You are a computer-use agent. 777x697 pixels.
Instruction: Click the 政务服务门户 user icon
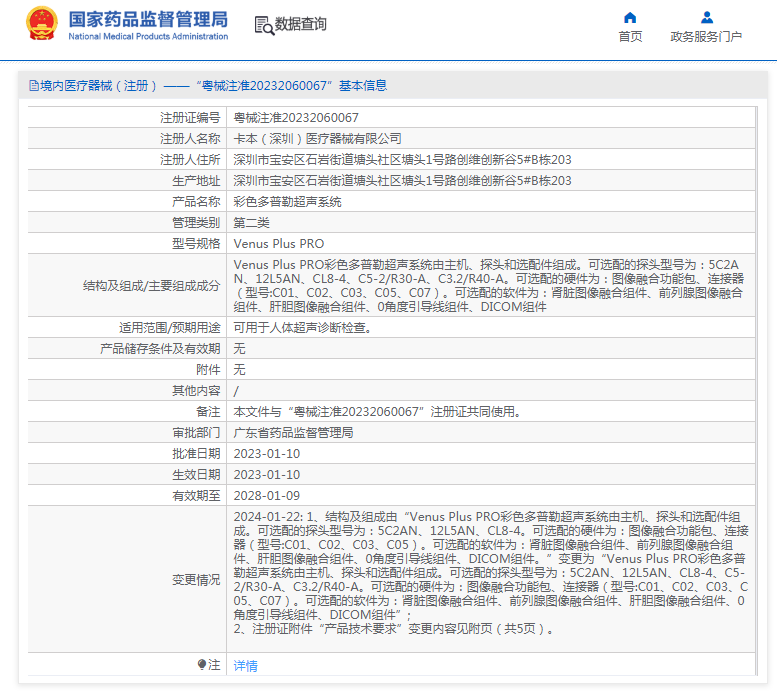(707, 18)
